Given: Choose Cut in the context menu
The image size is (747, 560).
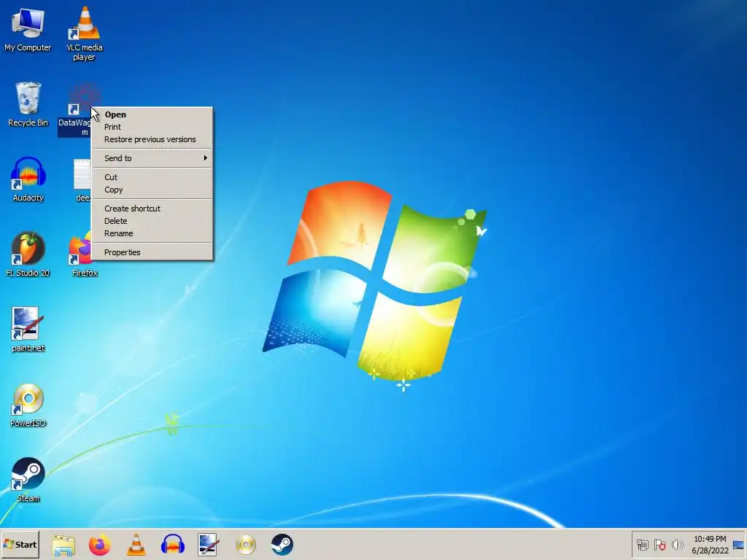Looking at the screenshot, I should coord(152,177).
